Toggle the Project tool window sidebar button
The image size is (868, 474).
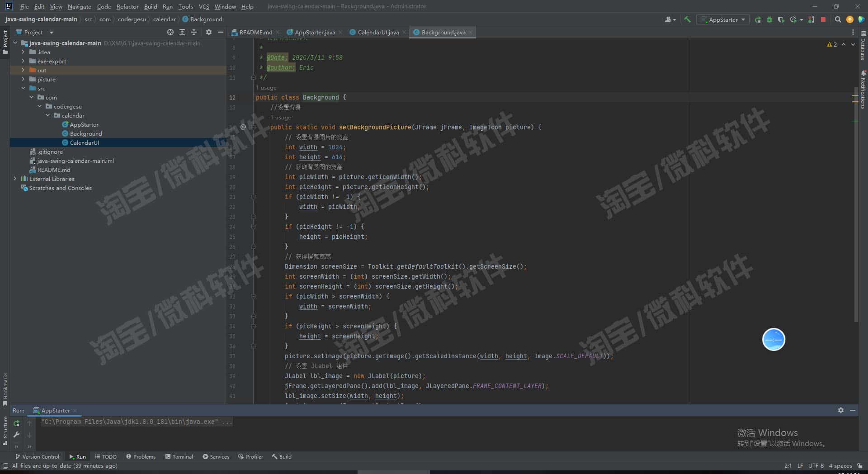point(5,41)
